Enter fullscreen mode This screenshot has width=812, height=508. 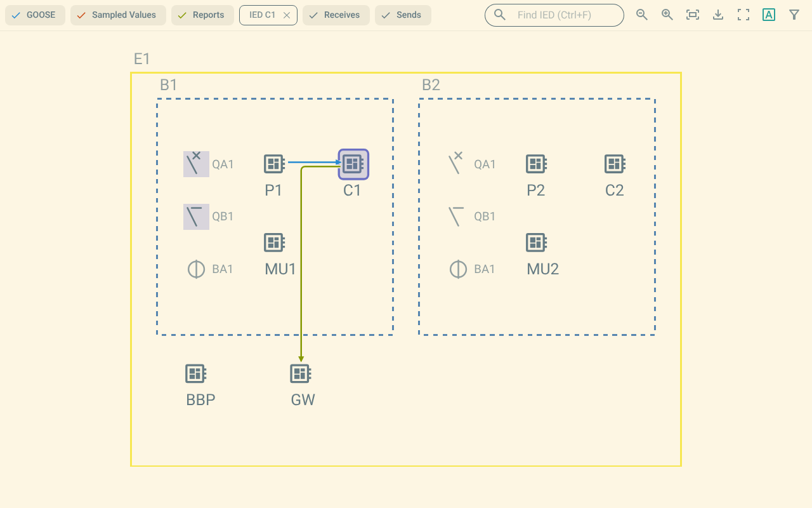(x=743, y=15)
